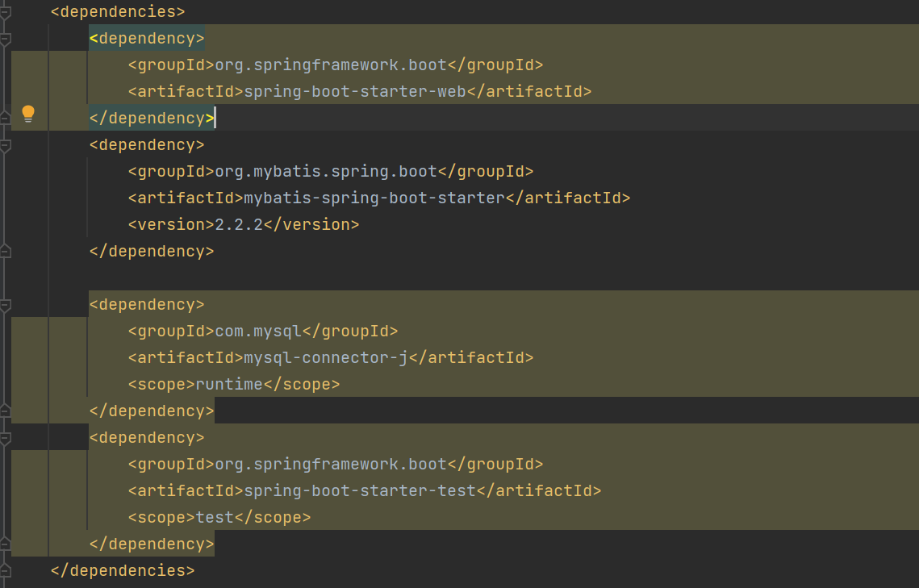Viewport: 919px width, 588px height.
Task: Click the mysql-connector-j artifactId text
Action: [325, 357]
